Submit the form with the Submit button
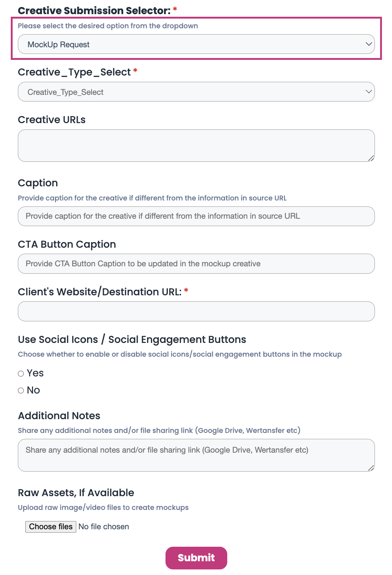 [196, 558]
